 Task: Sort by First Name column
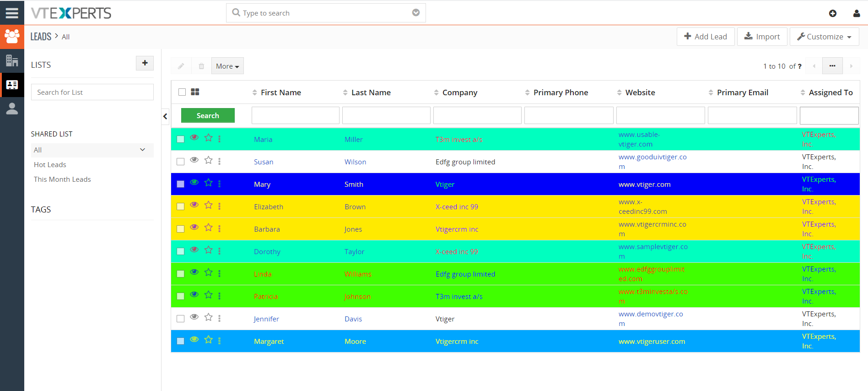281,92
